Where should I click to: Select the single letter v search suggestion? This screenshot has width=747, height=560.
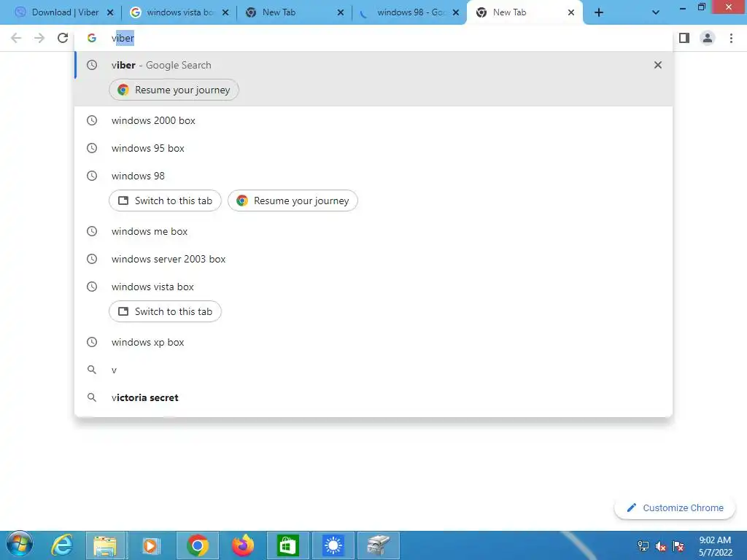pos(373,370)
